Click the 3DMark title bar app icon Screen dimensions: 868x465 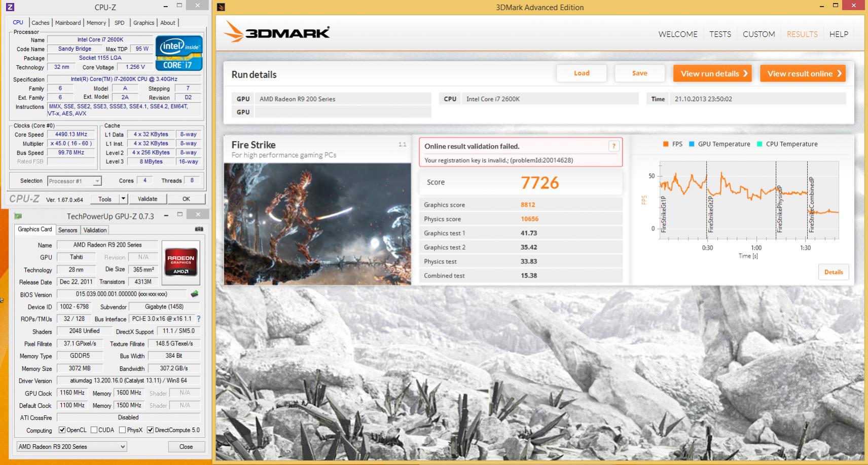click(221, 7)
